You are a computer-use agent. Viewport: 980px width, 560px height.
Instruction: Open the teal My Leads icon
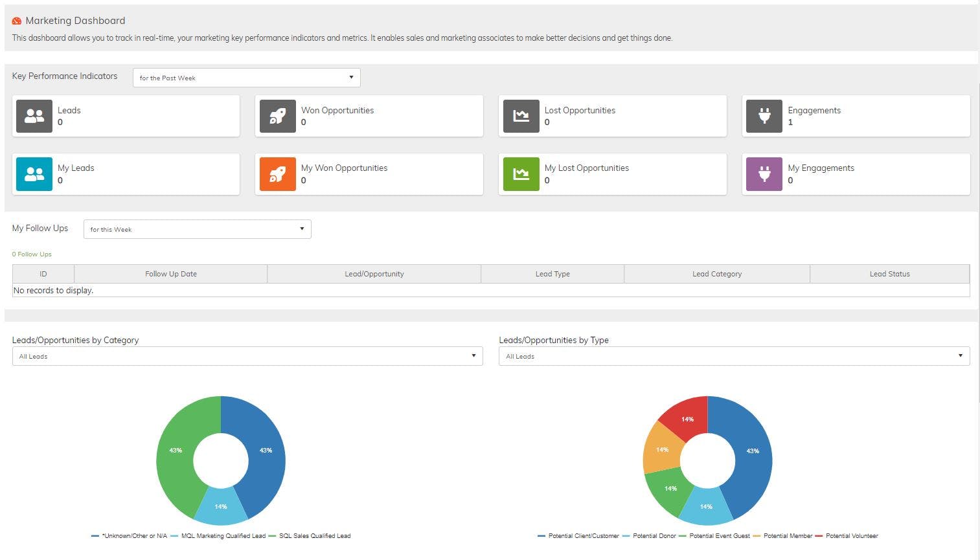[34, 174]
